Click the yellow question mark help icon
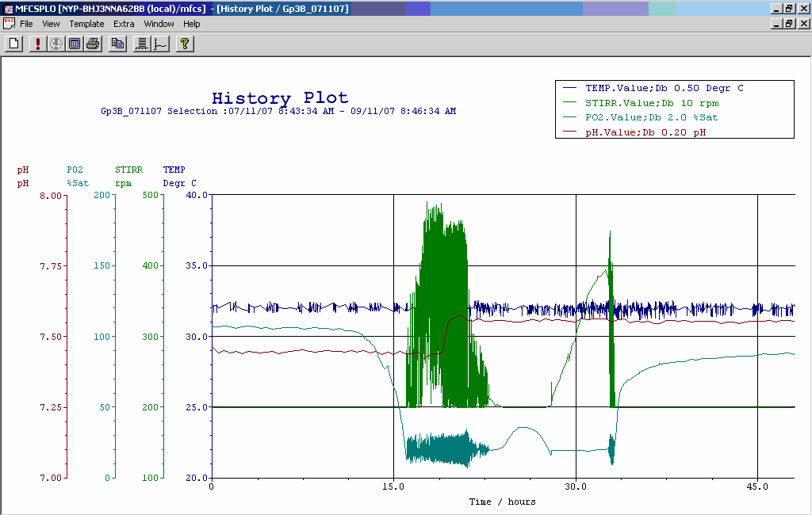Image resolution: width=812 pixels, height=515 pixels. point(183,44)
